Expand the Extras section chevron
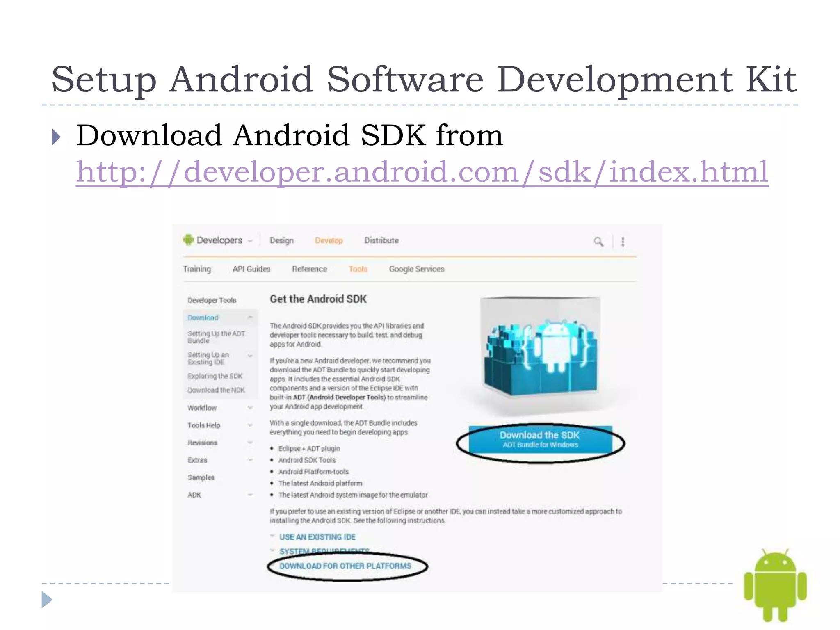The height and width of the screenshot is (630, 840). click(x=250, y=460)
